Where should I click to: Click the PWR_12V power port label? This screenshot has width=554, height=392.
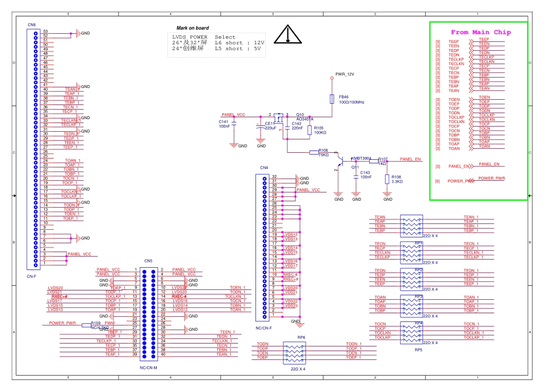[x=345, y=75]
